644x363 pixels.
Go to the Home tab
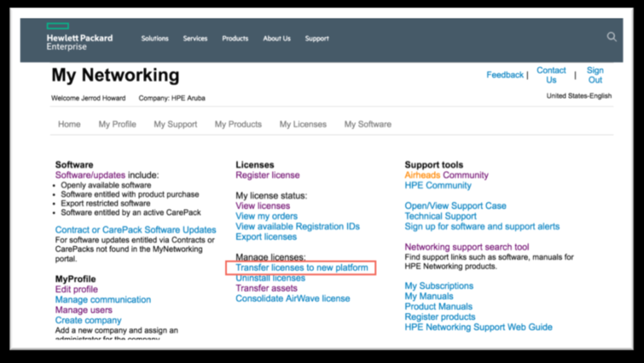pyautogui.click(x=69, y=124)
